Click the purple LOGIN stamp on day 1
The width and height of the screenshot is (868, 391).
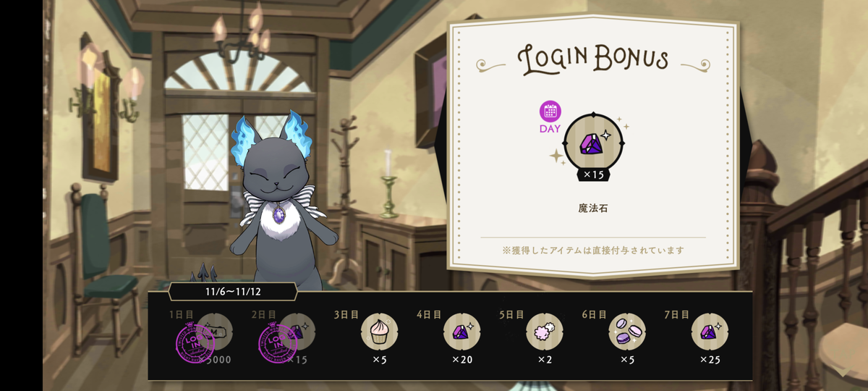(x=197, y=342)
